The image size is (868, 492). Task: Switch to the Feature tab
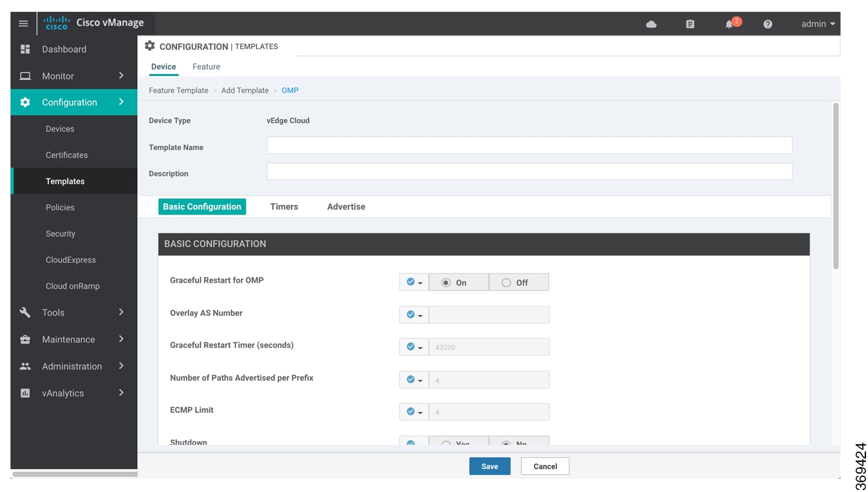point(207,67)
